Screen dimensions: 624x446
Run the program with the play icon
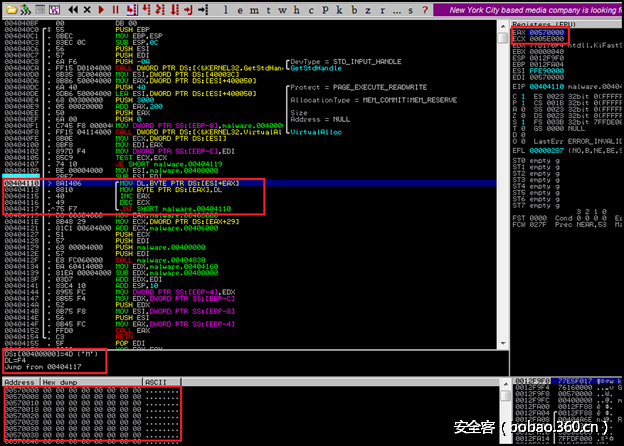tap(101, 10)
